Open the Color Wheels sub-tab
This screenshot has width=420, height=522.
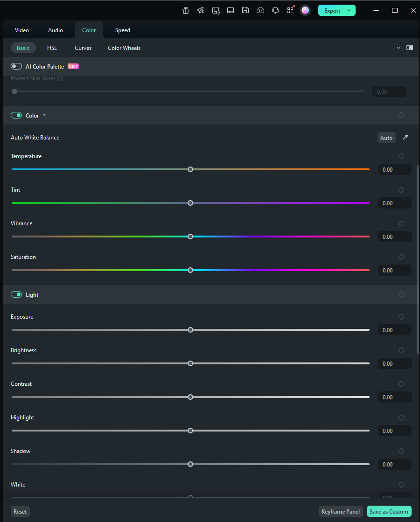[x=124, y=48]
